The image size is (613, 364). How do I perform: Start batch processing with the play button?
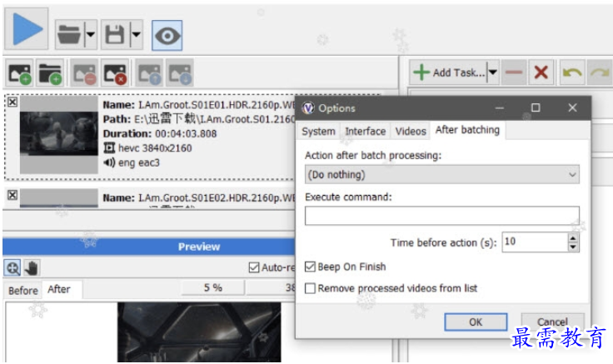[x=26, y=29]
